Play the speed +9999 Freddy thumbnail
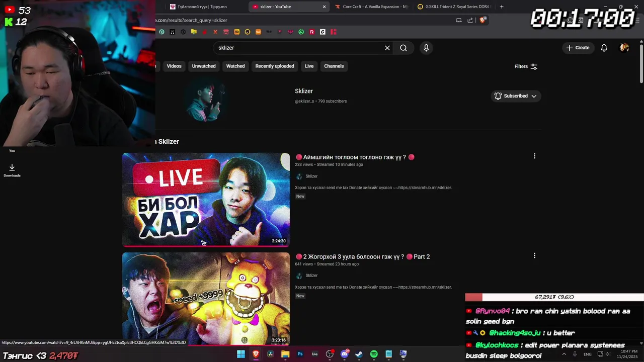Screen dimensions: 644x362 206,299
